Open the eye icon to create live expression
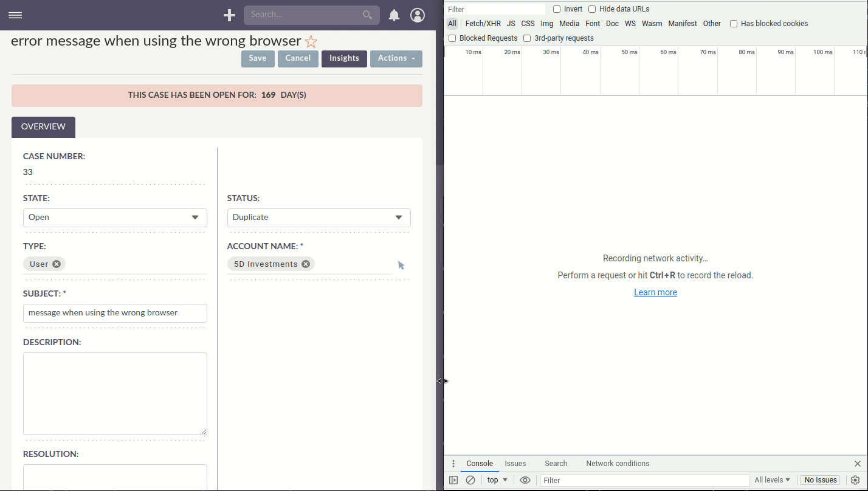The height and width of the screenshot is (491, 868). click(x=525, y=480)
